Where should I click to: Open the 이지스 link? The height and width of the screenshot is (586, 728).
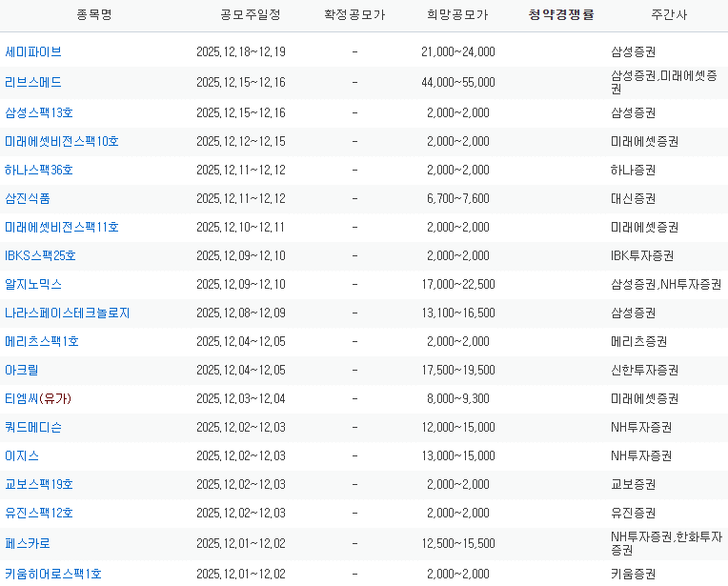[x=21, y=456]
